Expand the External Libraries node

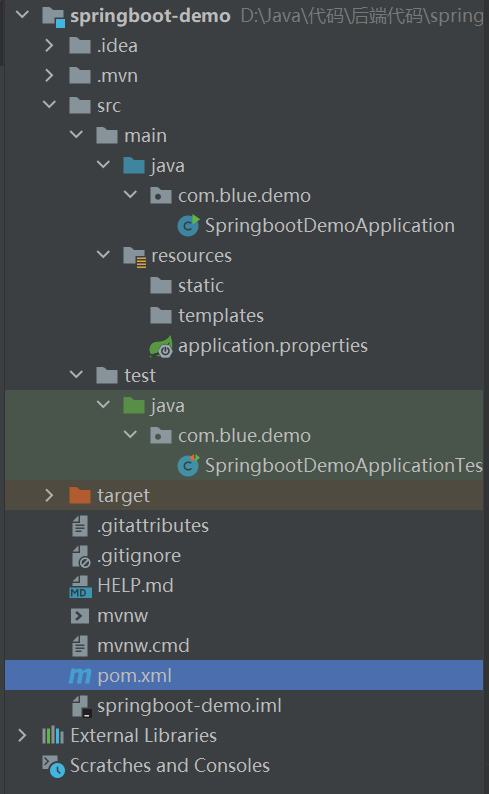(22, 735)
